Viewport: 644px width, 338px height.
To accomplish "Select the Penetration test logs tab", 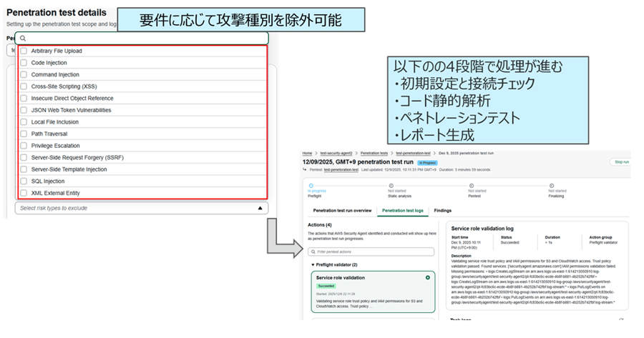I will [403, 211].
